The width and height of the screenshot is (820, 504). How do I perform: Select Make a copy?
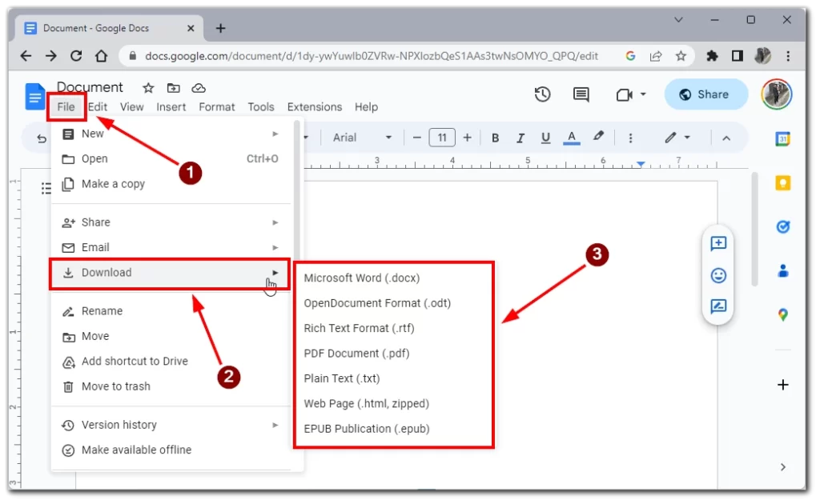(171, 184)
